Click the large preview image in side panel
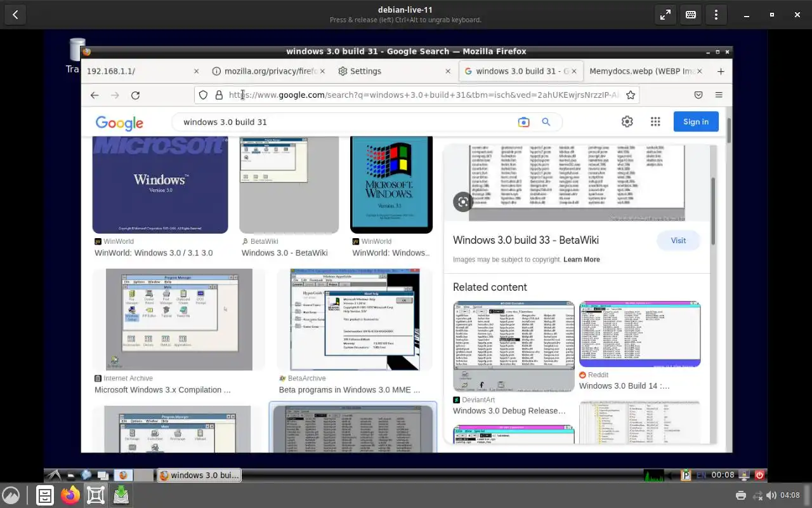 [x=577, y=183]
